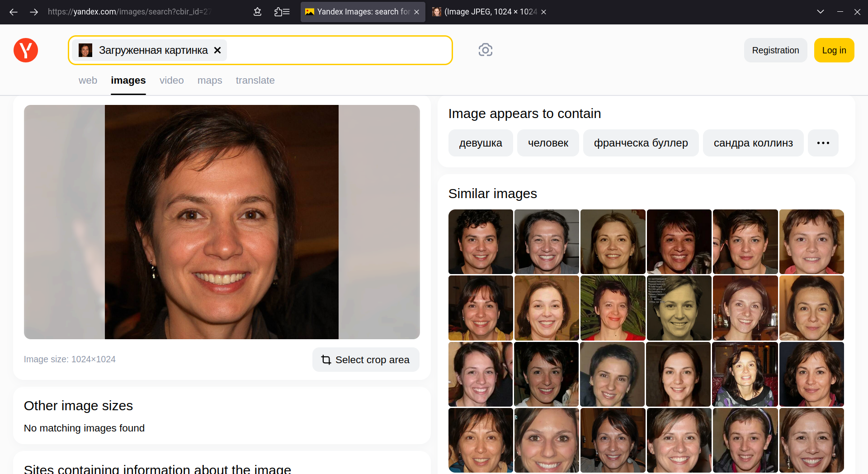Expand the browser tab list chevron
Image resolution: width=868 pixels, height=474 pixels.
coord(820,12)
